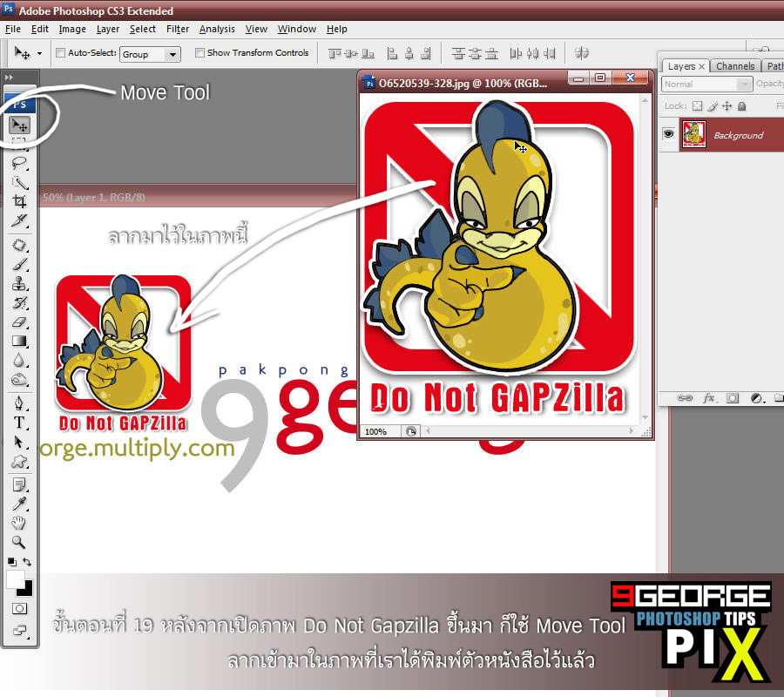Enable the Auto-Select checkbox
Screen dimensions: 784x697
click(x=60, y=52)
